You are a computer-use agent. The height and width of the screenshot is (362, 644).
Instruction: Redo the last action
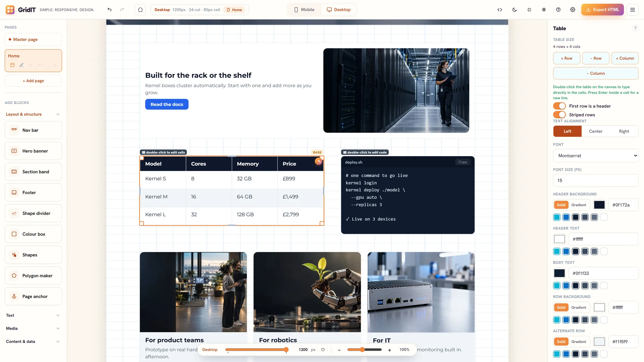pos(122,10)
